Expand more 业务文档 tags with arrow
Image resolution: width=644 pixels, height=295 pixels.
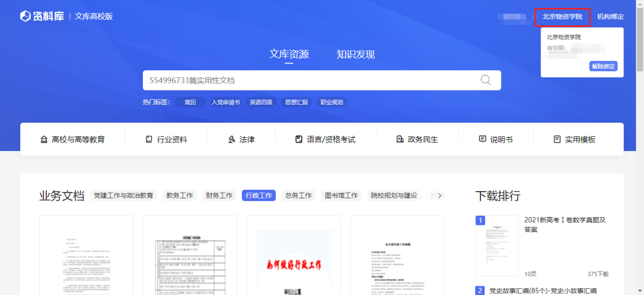[440, 195]
